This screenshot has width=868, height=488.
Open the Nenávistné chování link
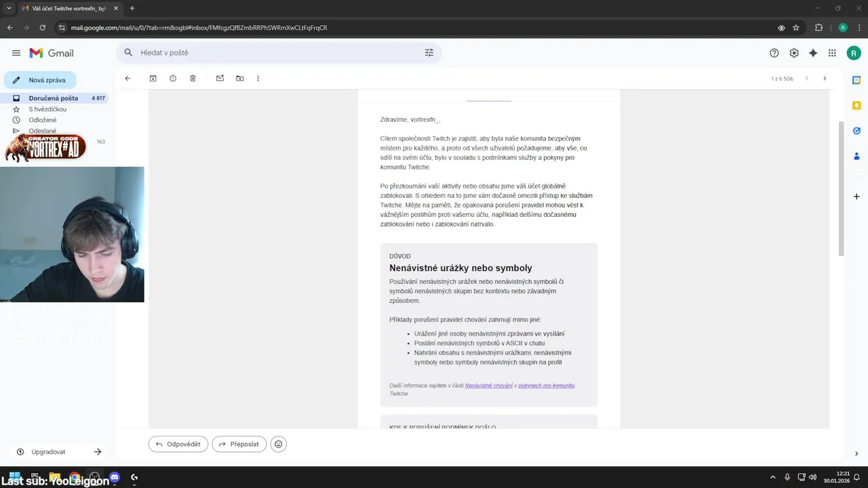489,386
